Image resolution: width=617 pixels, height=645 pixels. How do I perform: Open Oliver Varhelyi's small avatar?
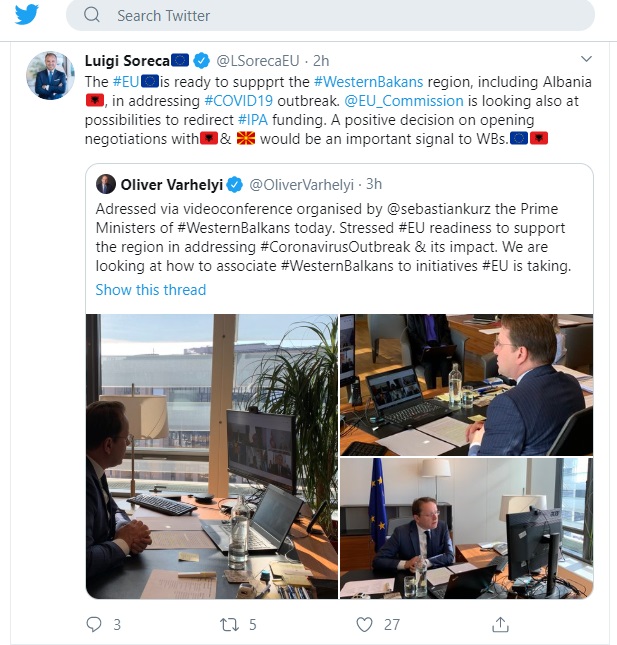[106, 184]
